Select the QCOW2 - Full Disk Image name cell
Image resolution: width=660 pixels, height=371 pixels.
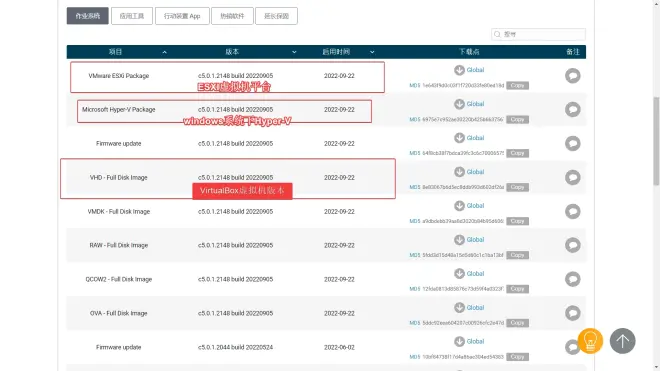click(x=119, y=279)
